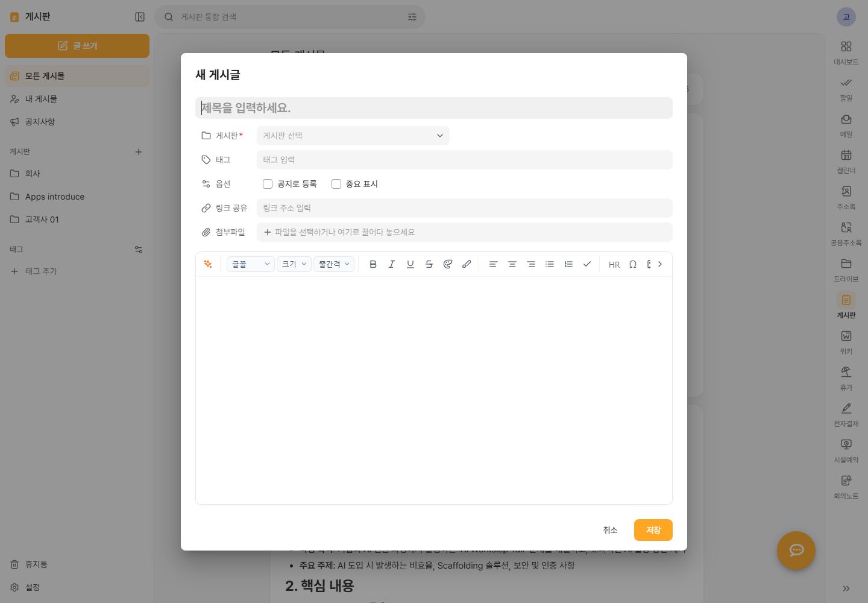The image size is (868, 603).
Task: Toggle bold formatting in the editor
Action: (x=373, y=264)
